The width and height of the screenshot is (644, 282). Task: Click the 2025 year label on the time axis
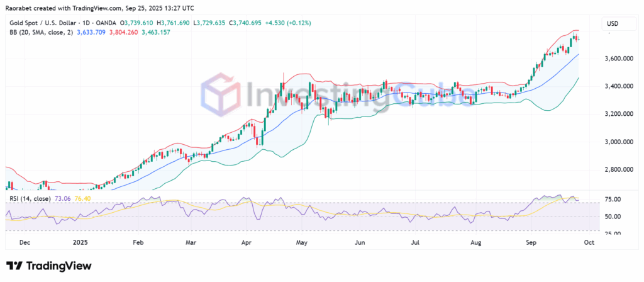(80, 242)
